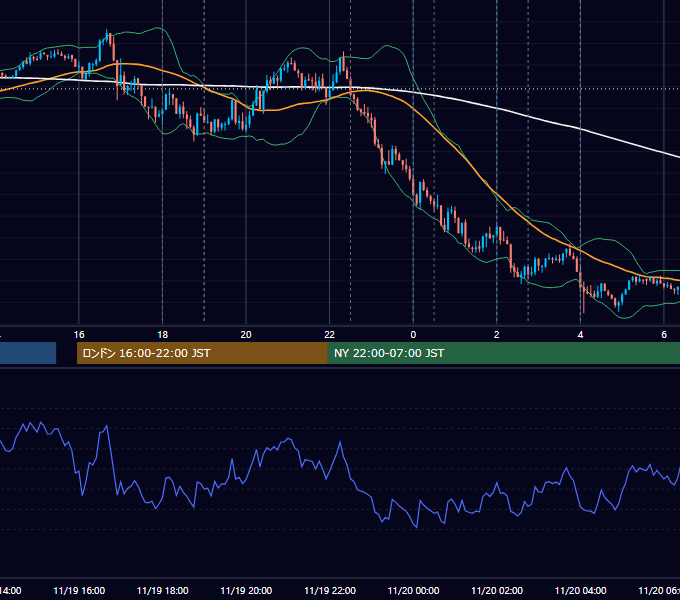Click the 11/19 16:00 date label
This screenshot has height=600, width=680.
pos(79,591)
